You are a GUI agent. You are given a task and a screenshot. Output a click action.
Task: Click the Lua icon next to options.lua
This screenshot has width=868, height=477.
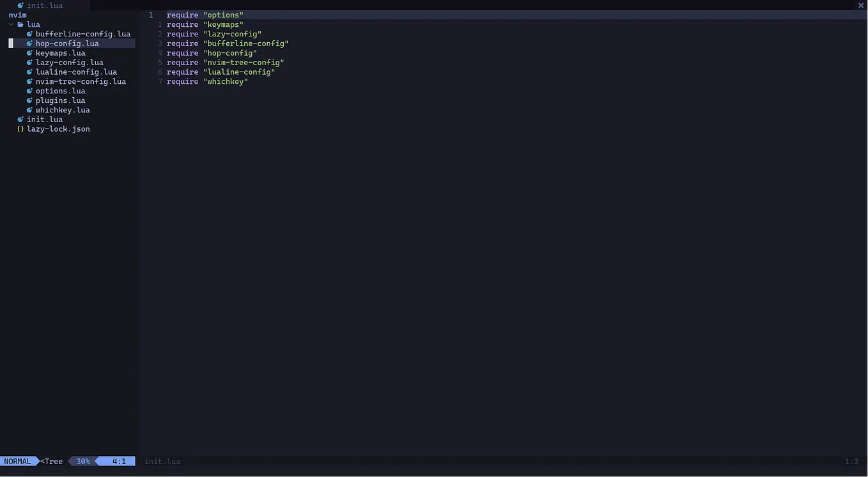[29, 91]
